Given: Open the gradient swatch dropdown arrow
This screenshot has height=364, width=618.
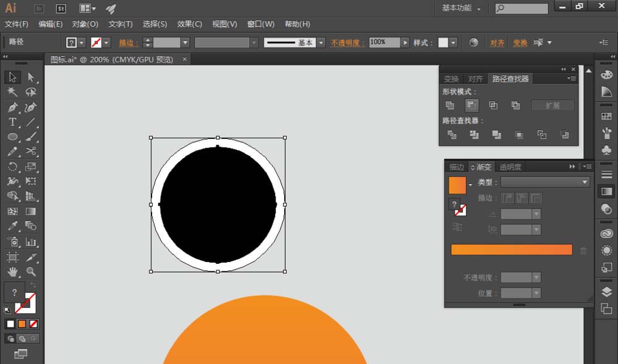Looking at the screenshot, I should tap(470, 185).
